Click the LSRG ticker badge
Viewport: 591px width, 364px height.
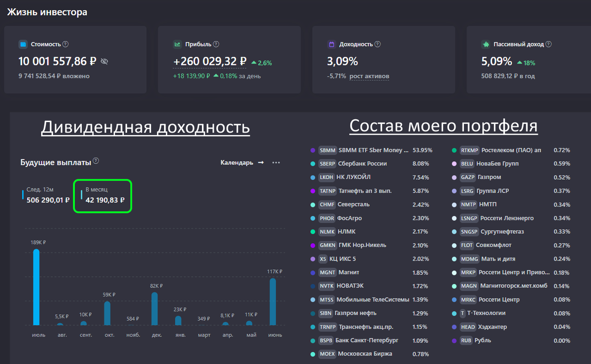click(468, 191)
